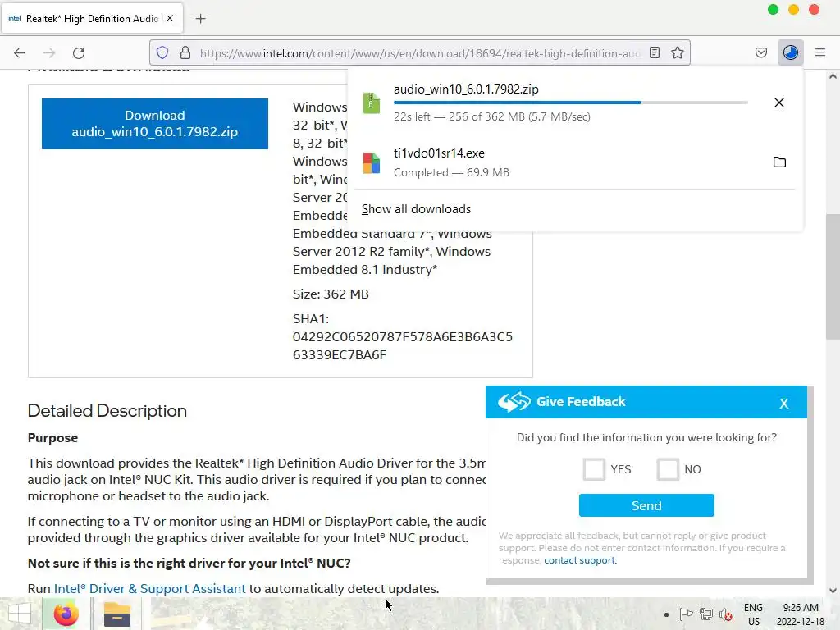Click the blue Download audio_win10 zip button
The height and width of the screenshot is (630, 840).
pyautogui.click(x=155, y=124)
